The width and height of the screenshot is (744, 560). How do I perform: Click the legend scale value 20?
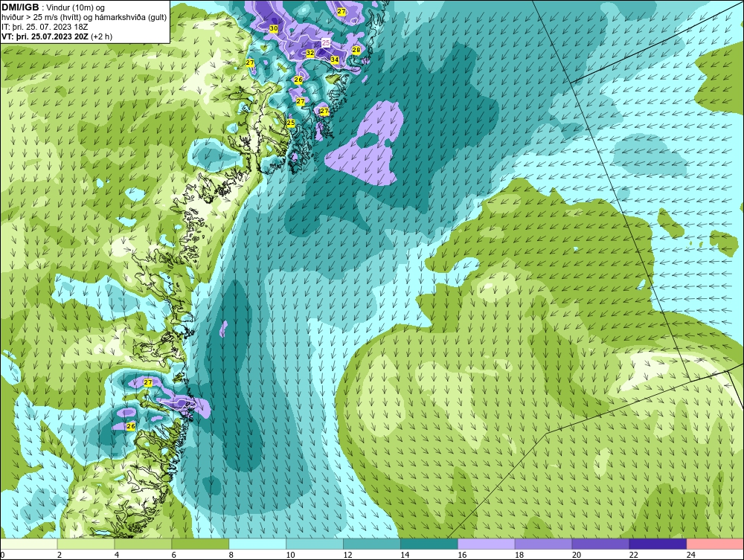(577, 555)
